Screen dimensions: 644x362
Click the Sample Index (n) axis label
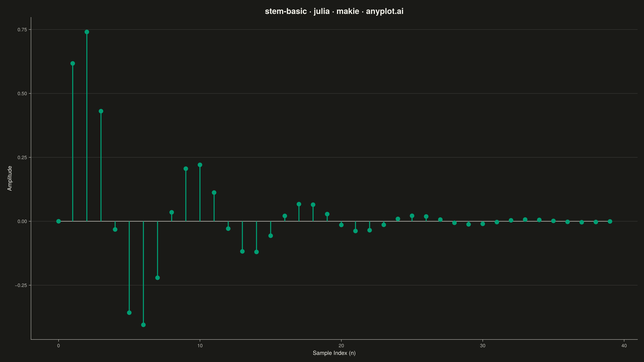click(x=334, y=353)
